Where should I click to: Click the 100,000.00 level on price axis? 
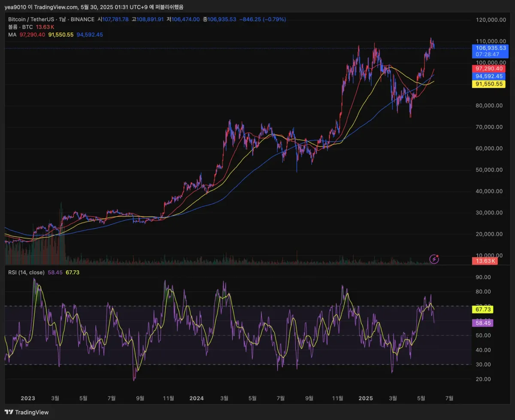pos(487,63)
